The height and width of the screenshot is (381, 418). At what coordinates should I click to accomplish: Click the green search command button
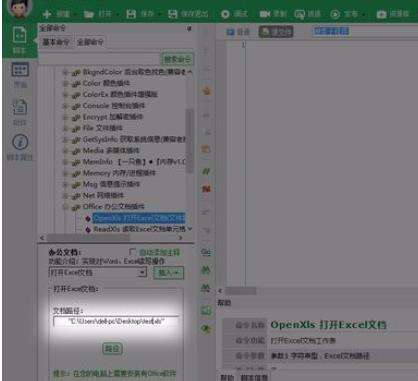coord(177,59)
